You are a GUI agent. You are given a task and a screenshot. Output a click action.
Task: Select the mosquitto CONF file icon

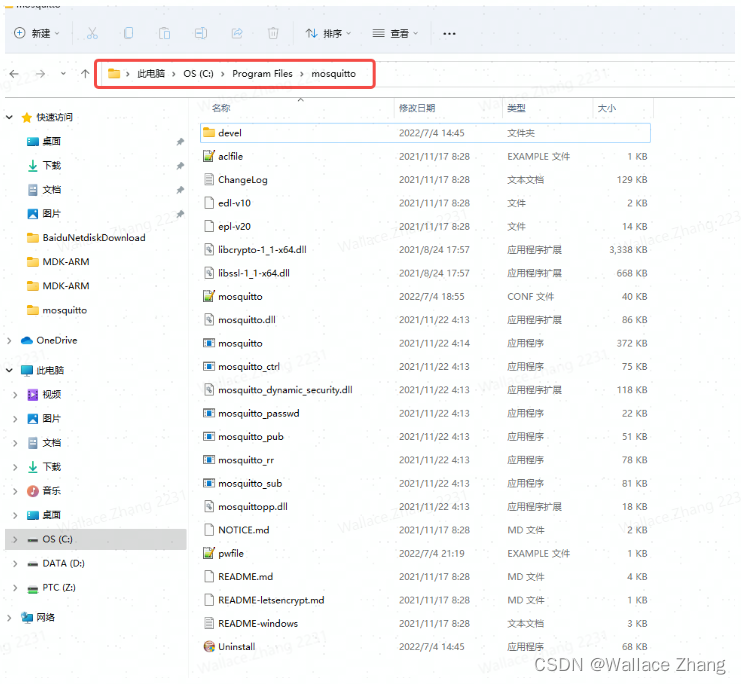pos(209,296)
